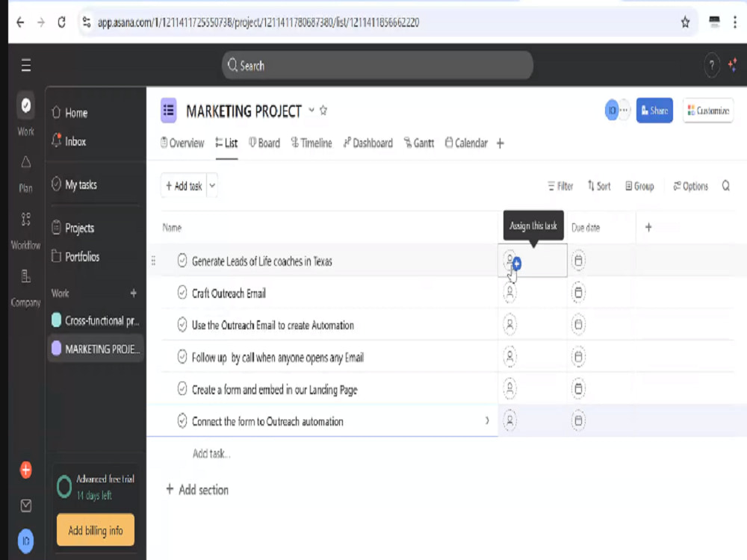Open the Sort options
Image resolution: width=747 pixels, height=560 pixels.
point(599,186)
